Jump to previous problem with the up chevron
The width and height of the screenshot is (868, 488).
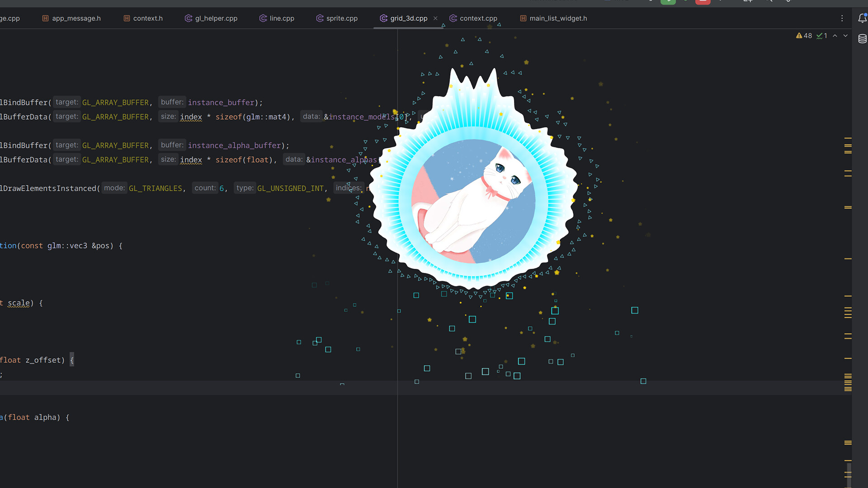tap(835, 36)
